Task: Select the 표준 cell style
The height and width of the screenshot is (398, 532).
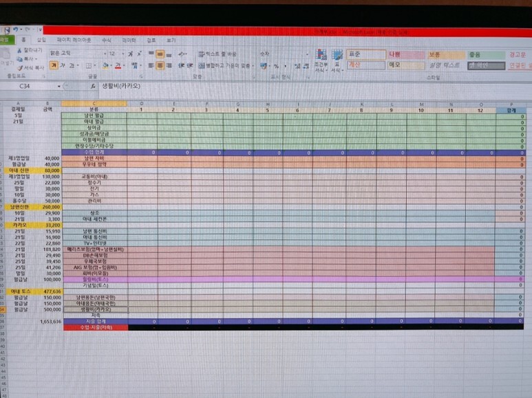Action: 365,54
